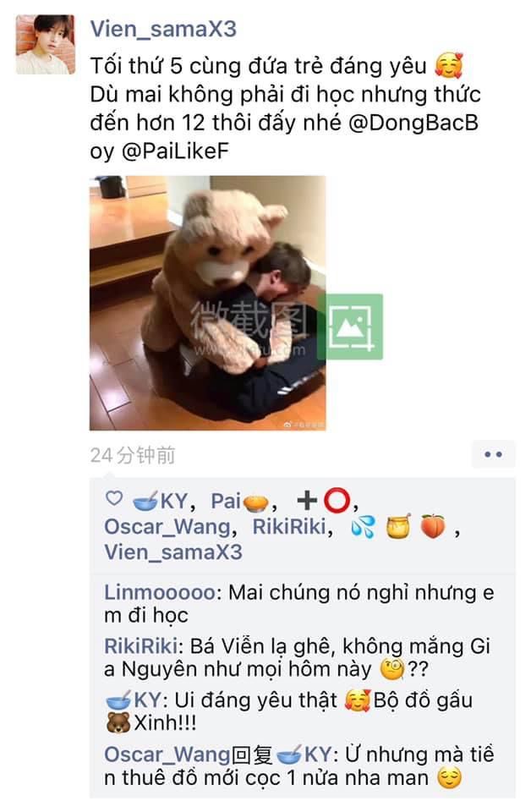The image size is (531, 812).
Task: Tap the heart like icon
Action: click(x=114, y=499)
